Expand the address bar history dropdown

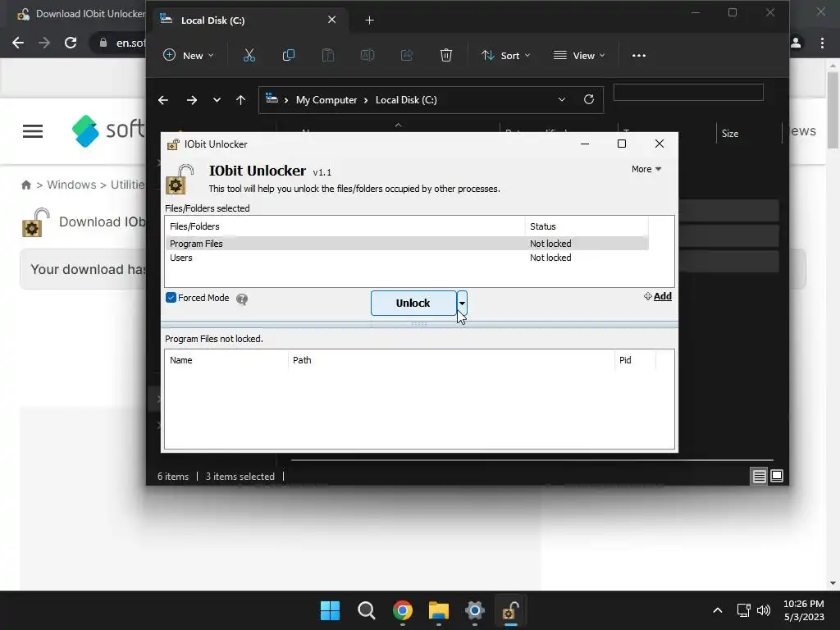(x=561, y=99)
